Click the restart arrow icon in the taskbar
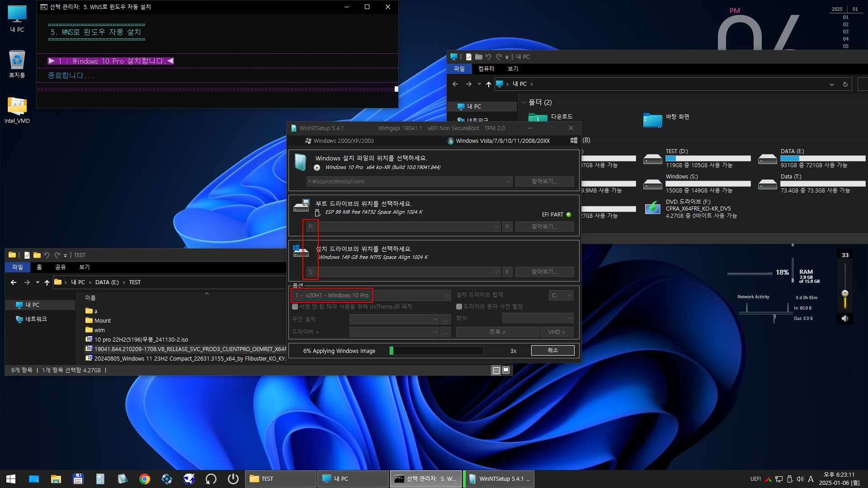Screen dimensions: 868x488 click(211, 479)
